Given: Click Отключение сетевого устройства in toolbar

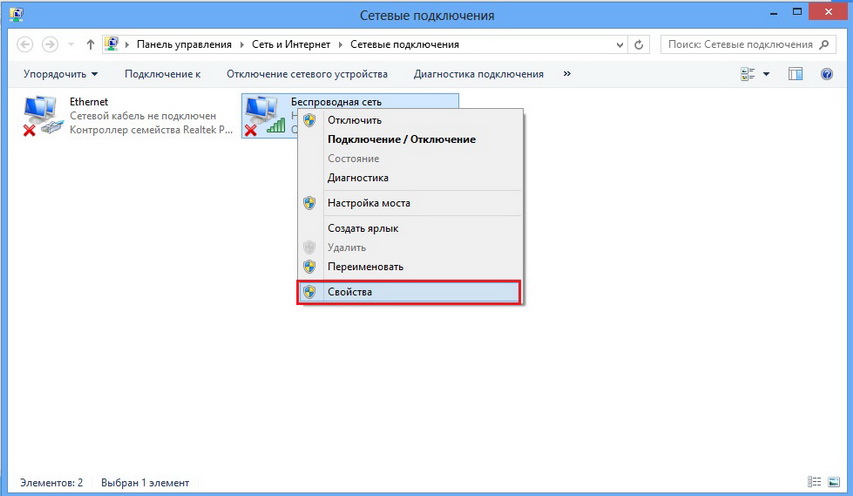Looking at the screenshot, I should tap(307, 74).
